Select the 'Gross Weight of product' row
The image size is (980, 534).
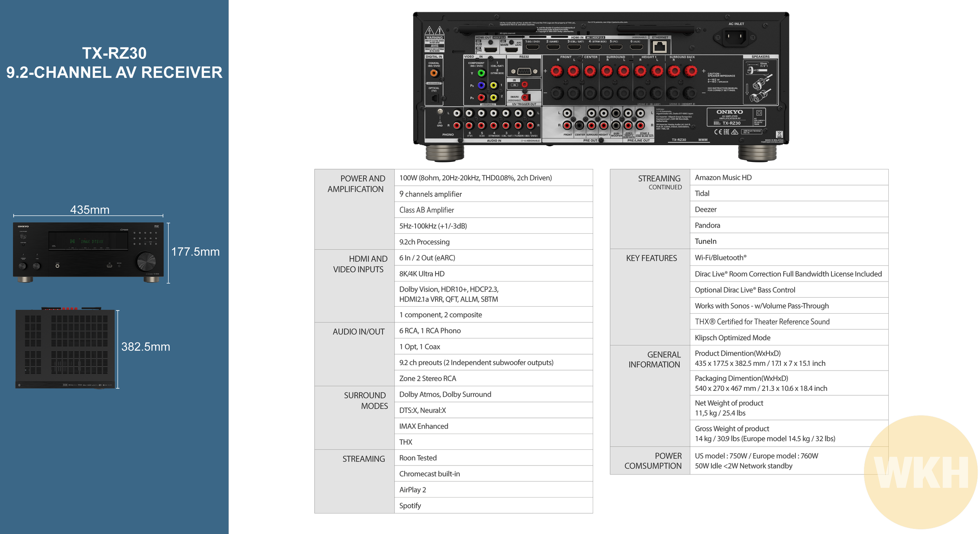coord(789,433)
